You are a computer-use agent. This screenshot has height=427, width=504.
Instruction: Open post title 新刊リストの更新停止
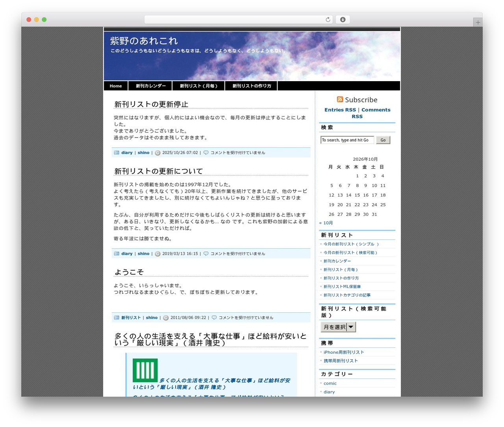[151, 104]
